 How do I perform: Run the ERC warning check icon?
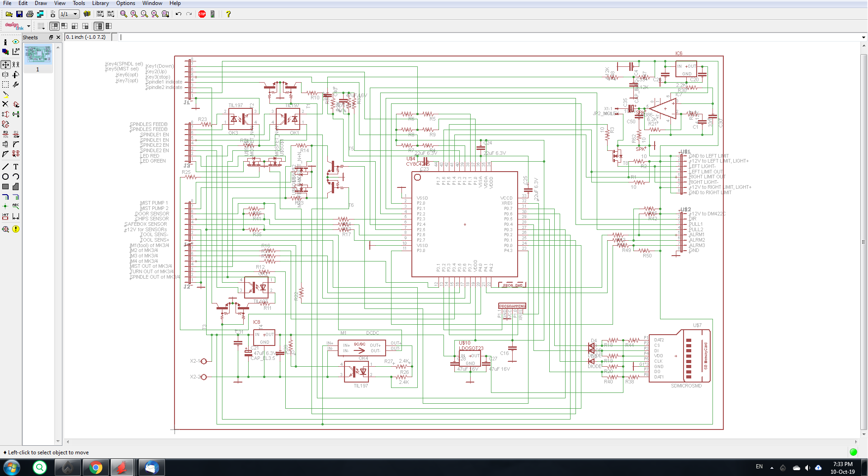pyautogui.click(x=16, y=229)
